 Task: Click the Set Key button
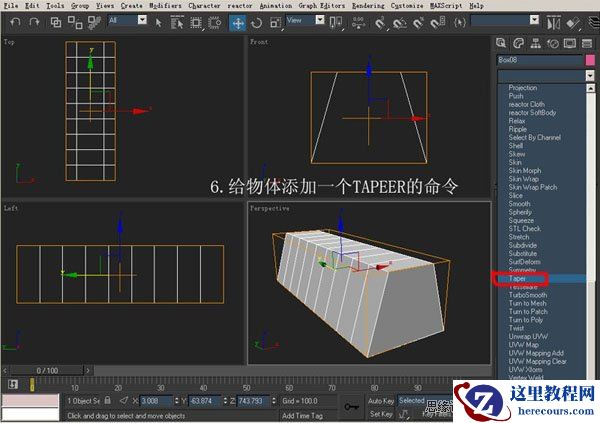(381, 414)
